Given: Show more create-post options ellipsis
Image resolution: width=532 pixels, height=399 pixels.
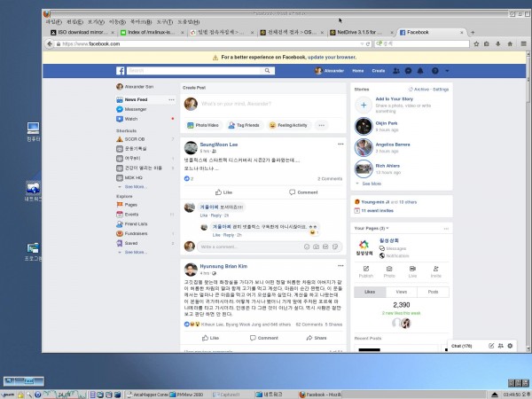Looking at the screenshot, I should [x=321, y=125].
